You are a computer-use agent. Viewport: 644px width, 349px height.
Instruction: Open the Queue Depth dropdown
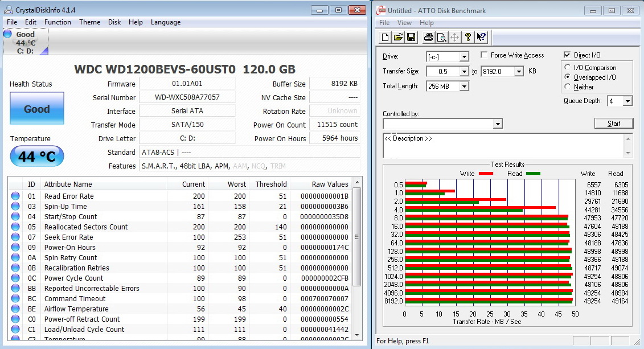[x=627, y=101]
